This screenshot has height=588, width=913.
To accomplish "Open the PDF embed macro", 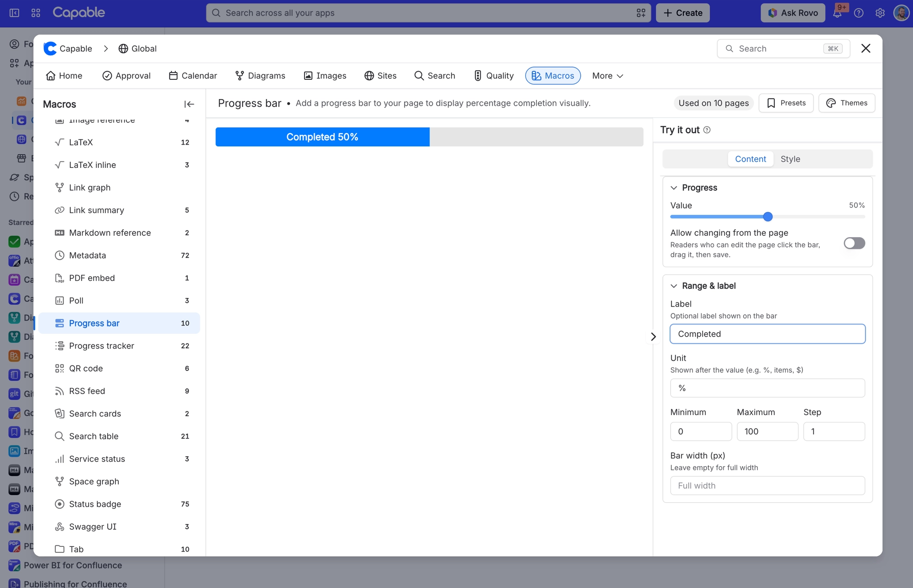I will 120,278.
